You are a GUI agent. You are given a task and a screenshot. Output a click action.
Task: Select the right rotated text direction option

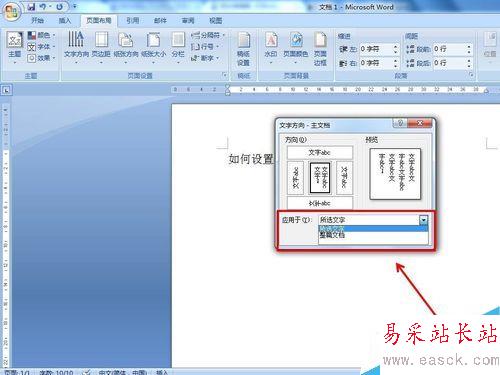(x=344, y=178)
